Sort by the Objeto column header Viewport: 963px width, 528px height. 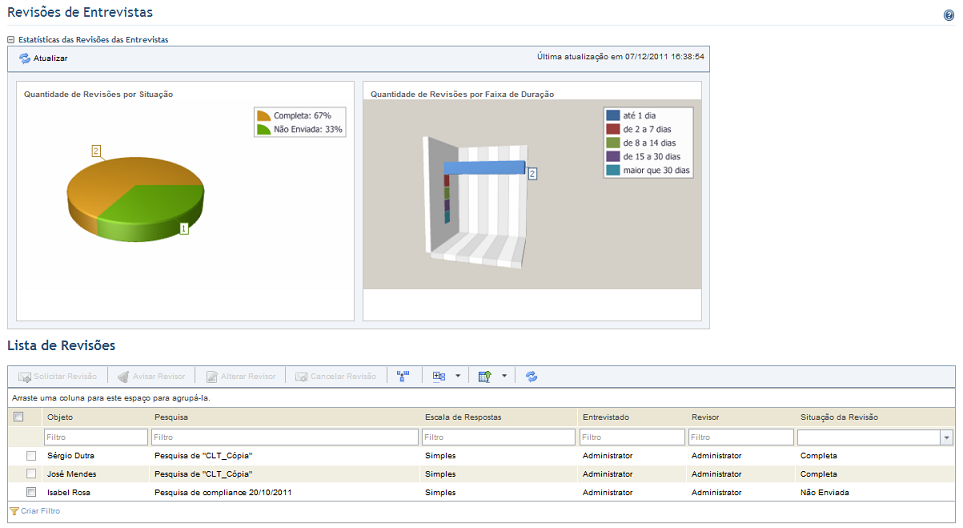60,417
